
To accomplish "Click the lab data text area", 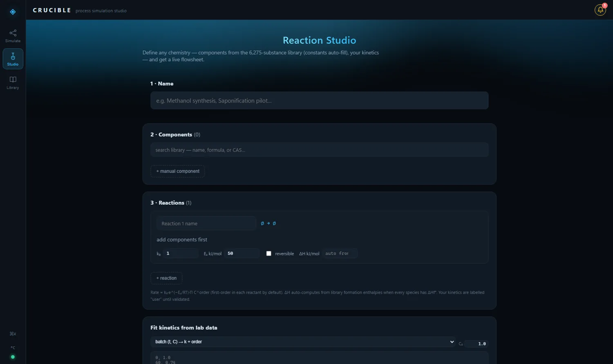I will pyautogui.click(x=319, y=358).
